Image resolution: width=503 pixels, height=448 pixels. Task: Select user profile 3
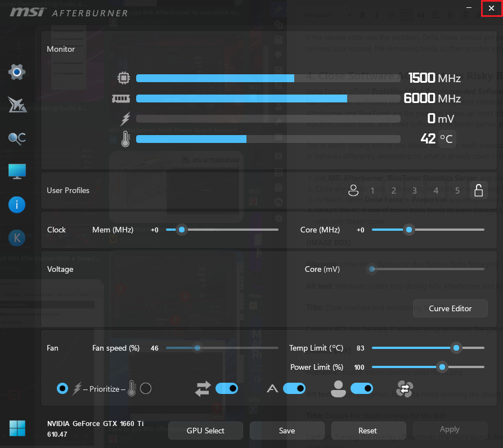[415, 191]
